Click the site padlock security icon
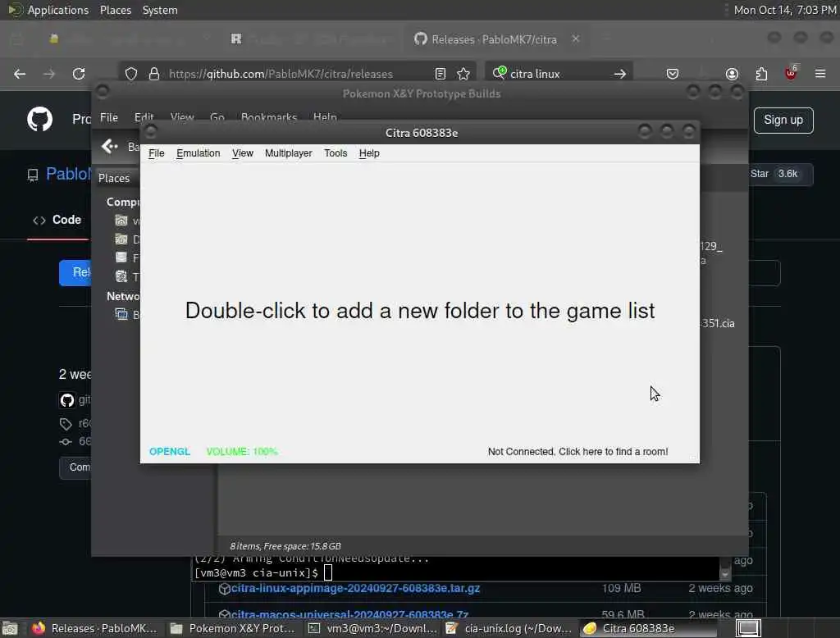The width and height of the screenshot is (840, 638). [154, 74]
